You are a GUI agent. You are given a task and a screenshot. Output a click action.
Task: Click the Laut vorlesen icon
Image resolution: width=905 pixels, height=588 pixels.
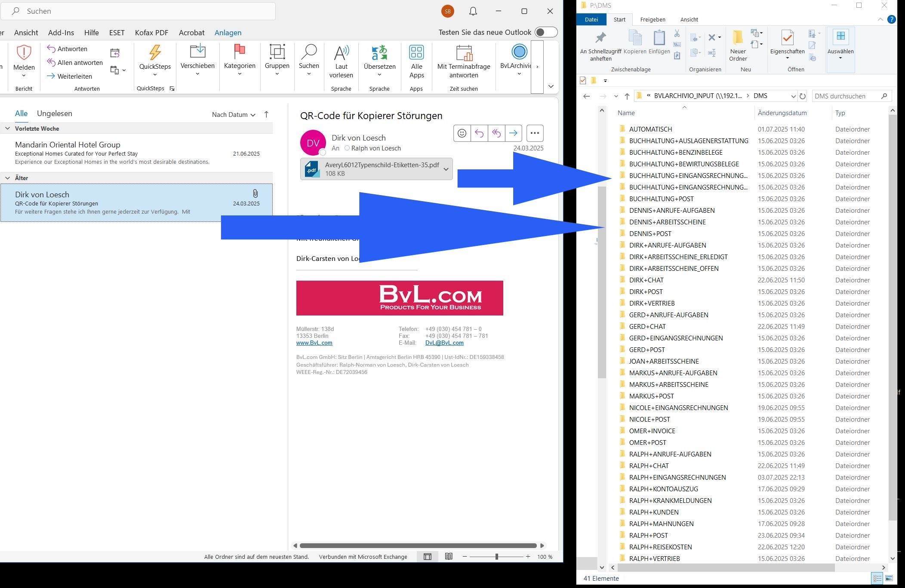[341, 53]
